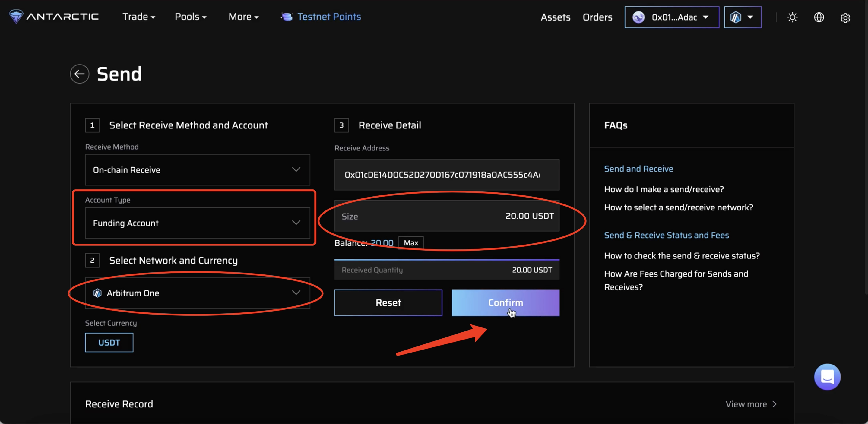Viewport: 868px width, 424px height.
Task: Click 'Send and Receive' FAQ heading
Action: (638, 169)
